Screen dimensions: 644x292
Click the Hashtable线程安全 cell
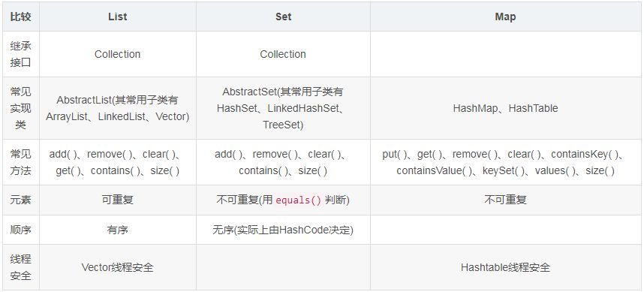(x=505, y=267)
